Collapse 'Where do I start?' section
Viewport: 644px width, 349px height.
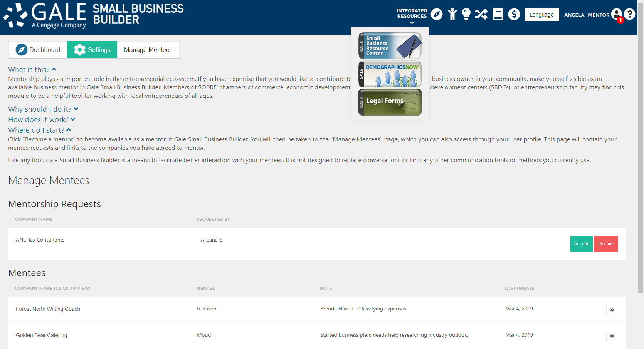click(x=40, y=130)
